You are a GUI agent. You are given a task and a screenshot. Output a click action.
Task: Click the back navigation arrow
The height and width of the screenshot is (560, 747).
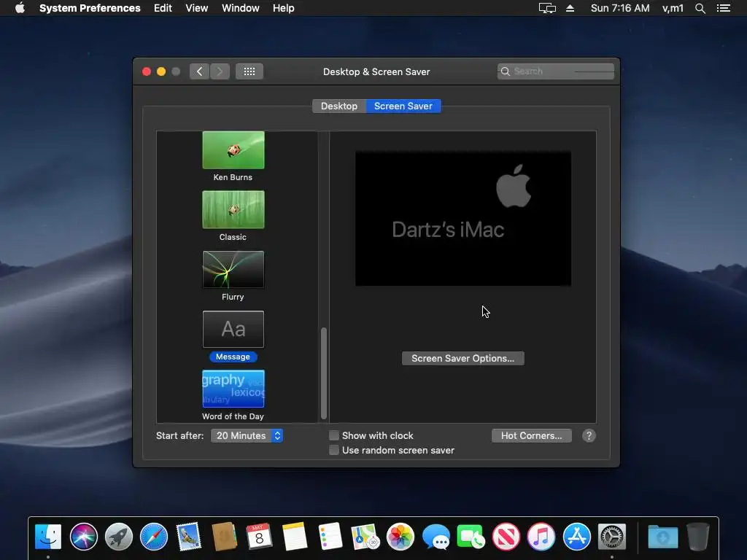(200, 71)
